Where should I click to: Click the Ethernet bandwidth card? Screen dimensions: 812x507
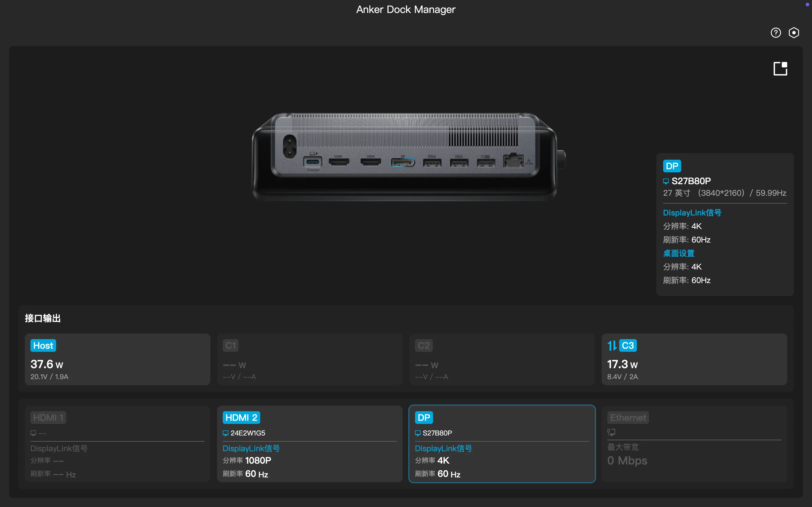tap(694, 444)
